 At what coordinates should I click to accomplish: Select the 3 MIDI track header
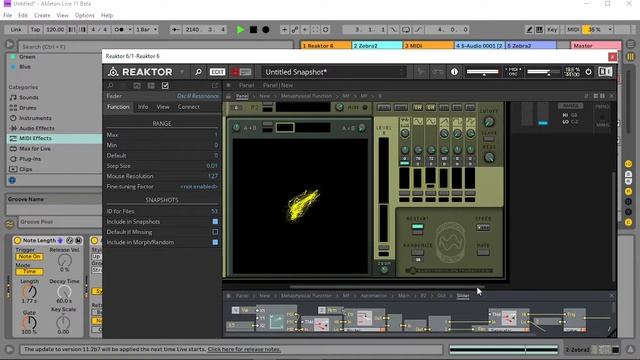point(428,46)
